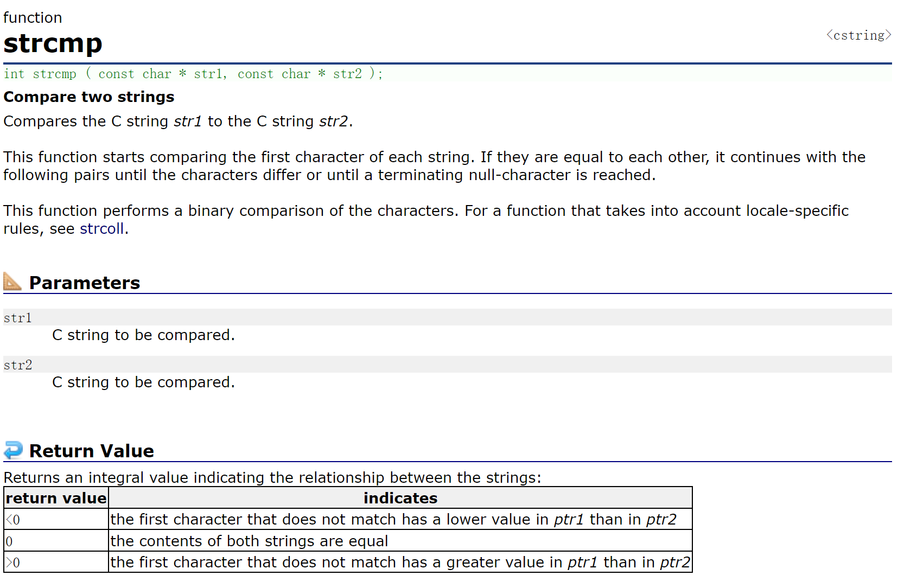Click the '<0' table cell
The width and height of the screenshot is (904, 588).
56,519
